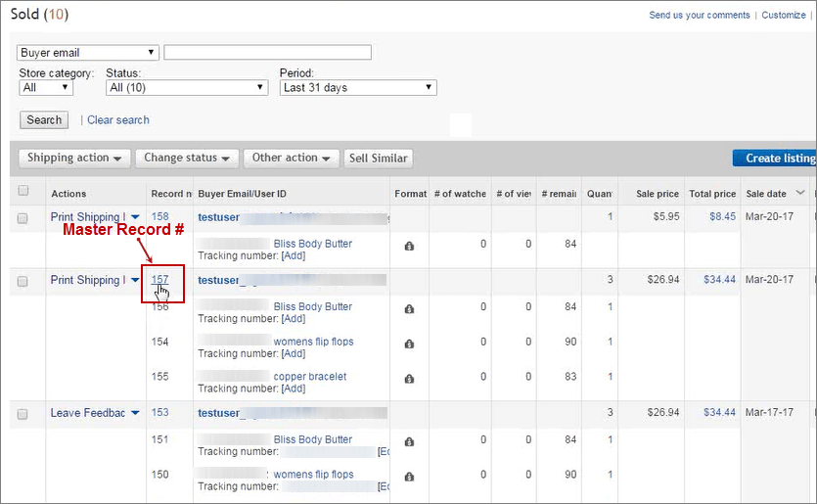The height and width of the screenshot is (504, 817).
Task: Click the Leave Feedback action link
Action: point(88,413)
